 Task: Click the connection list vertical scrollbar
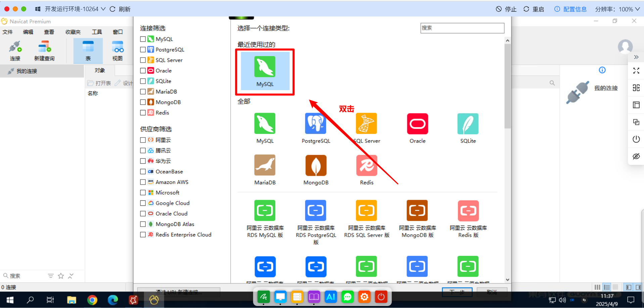[x=507, y=86]
